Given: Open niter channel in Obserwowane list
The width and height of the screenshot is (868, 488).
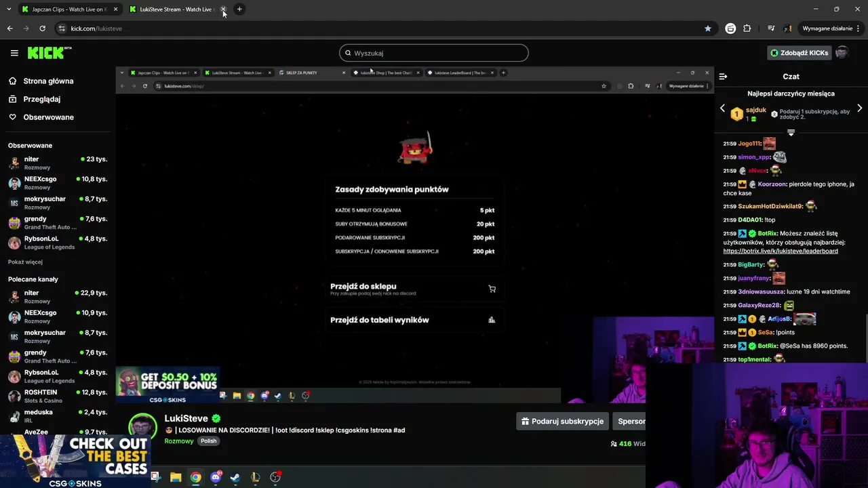Looking at the screenshot, I should click(x=58, y=163).
